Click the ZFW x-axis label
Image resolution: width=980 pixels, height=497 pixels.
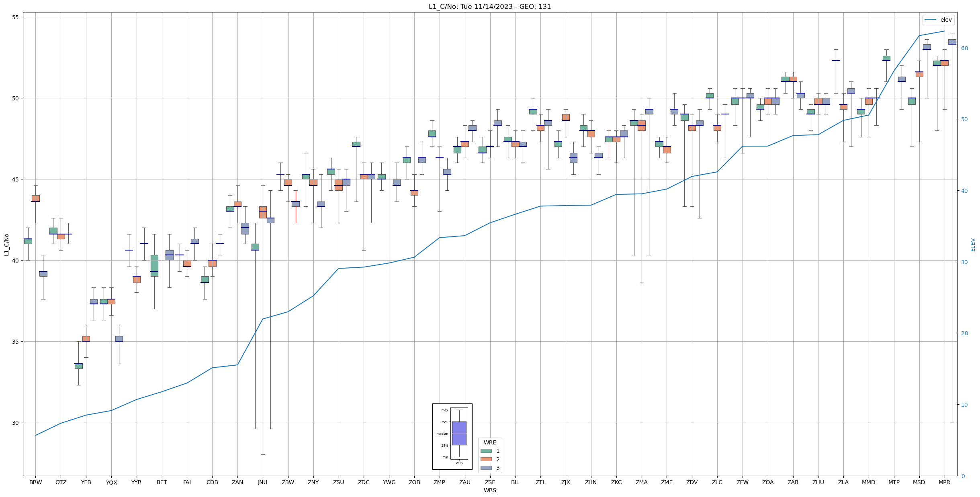743,482
